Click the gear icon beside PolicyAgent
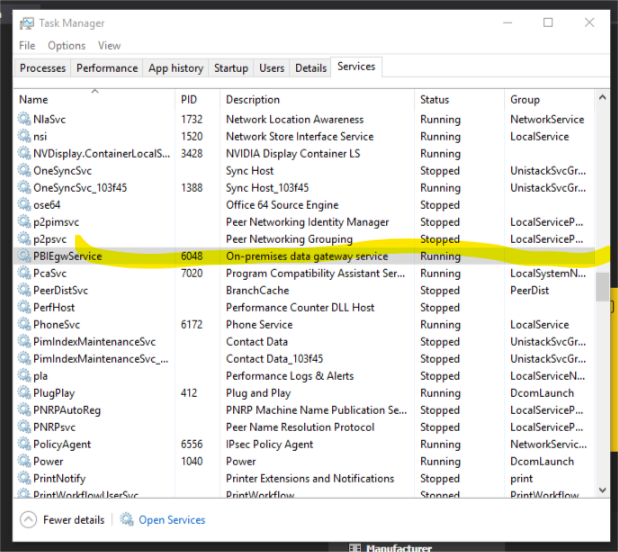 click(24, 444)
